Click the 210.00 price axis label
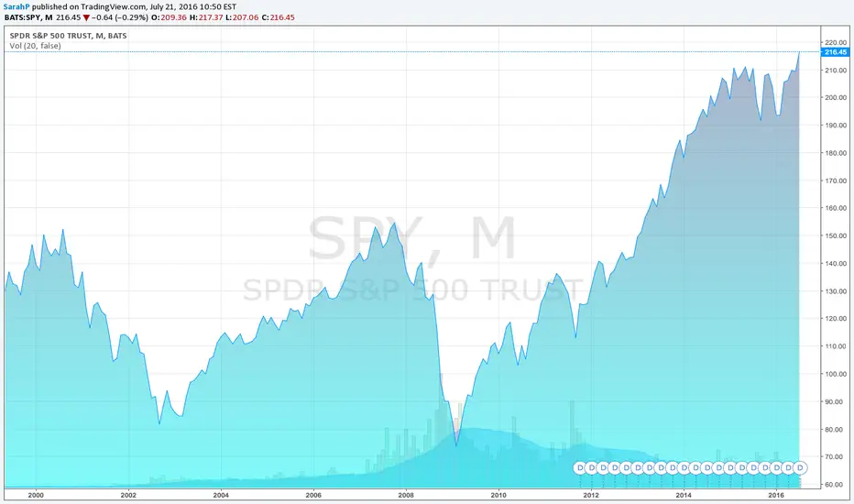The height and width of the screenshot is (504, 854). pos(836,71)
